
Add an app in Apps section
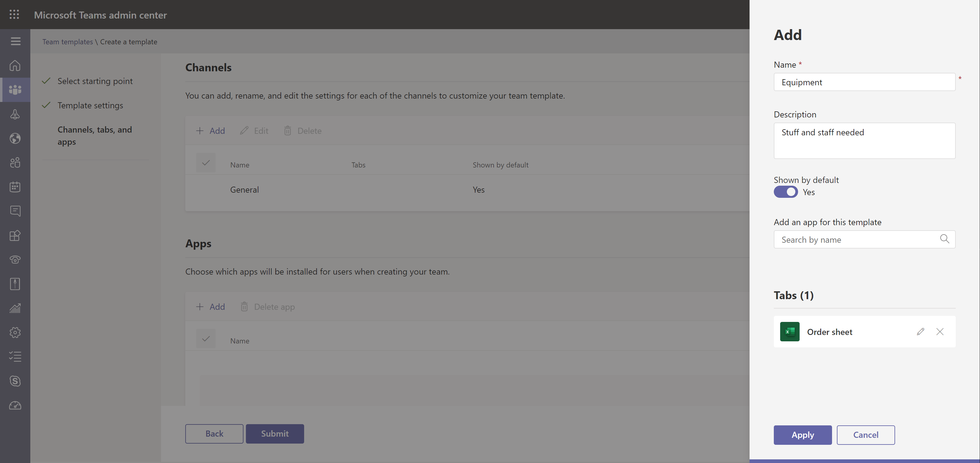click(x=210, y=307)
